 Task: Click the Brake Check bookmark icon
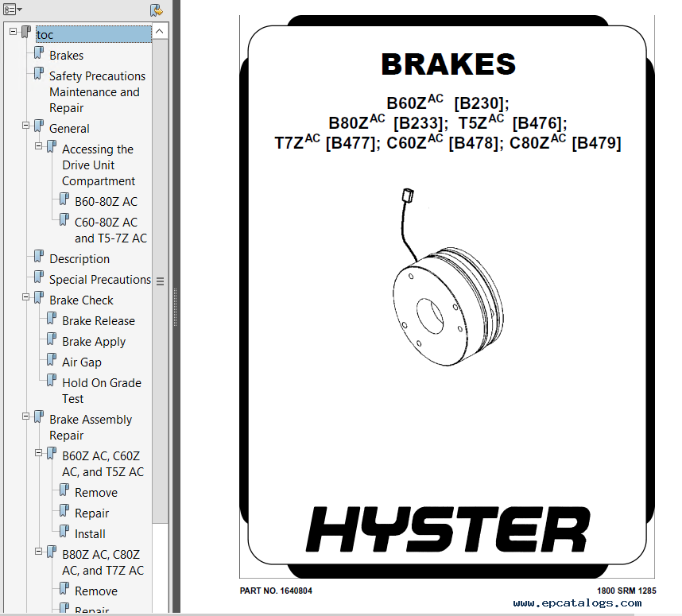(x=39, y=297)
